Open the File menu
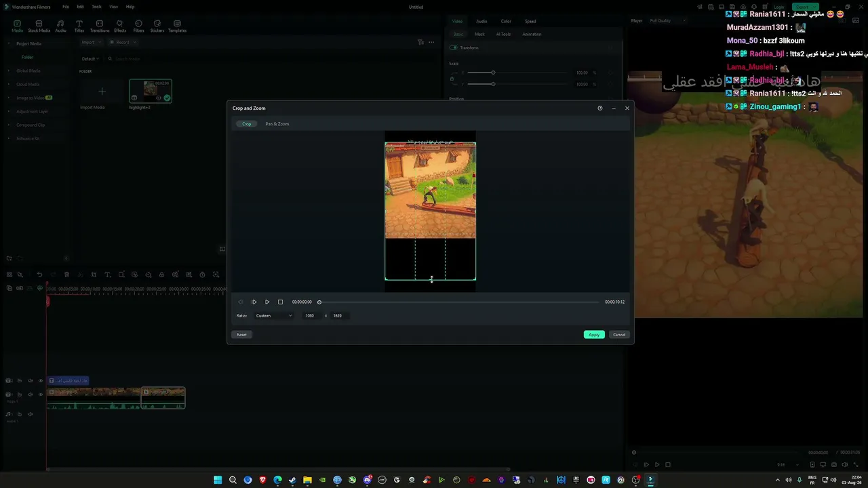 pyautogui.click(x=66, y=7)
